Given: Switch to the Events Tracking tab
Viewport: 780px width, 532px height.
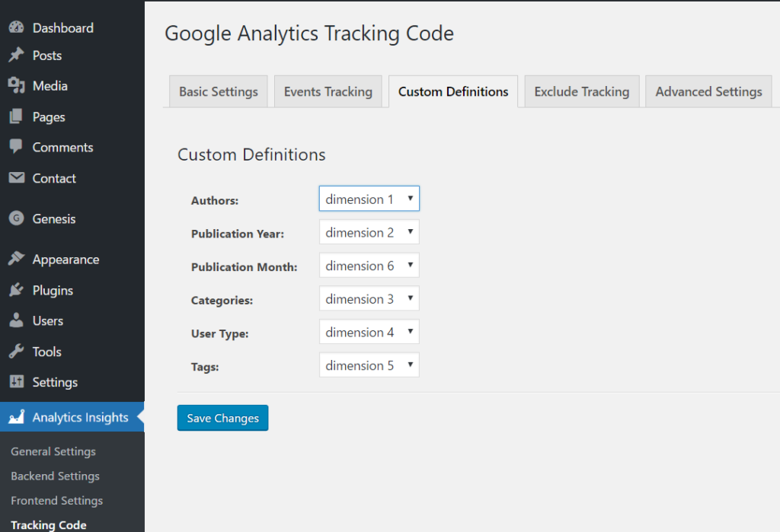Looking at the screenshot, I should 328,91.
